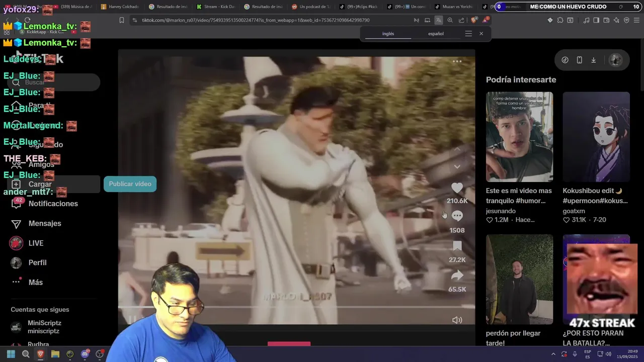Click the cast-to-screen icon in address bar

[427, 20]
